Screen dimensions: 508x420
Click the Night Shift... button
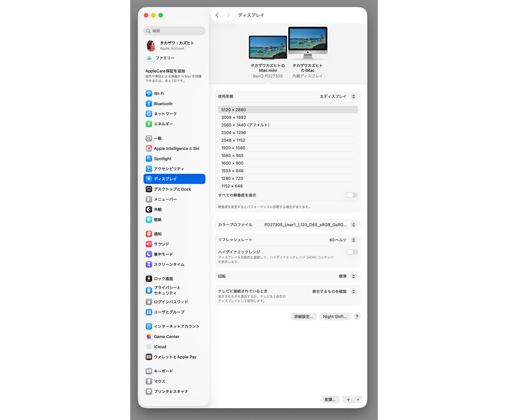(x=335, y=316)
